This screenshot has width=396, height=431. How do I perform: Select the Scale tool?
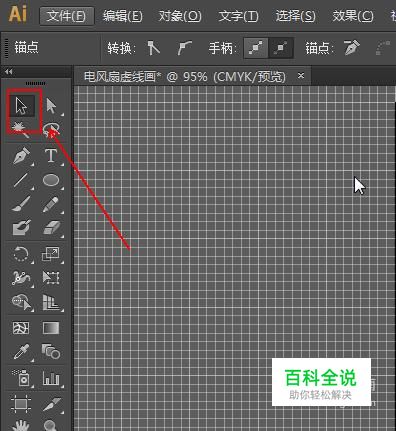point(51,254)
